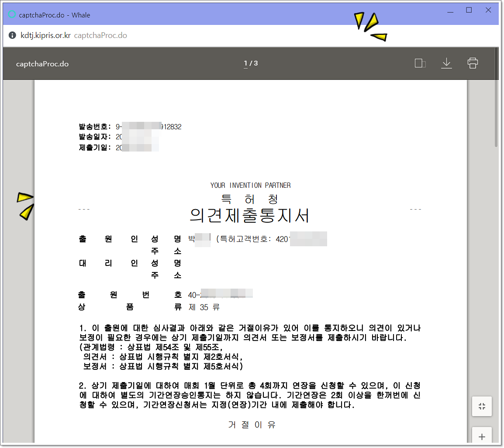Click the 특허고객번호 text

tap(245, 239)
